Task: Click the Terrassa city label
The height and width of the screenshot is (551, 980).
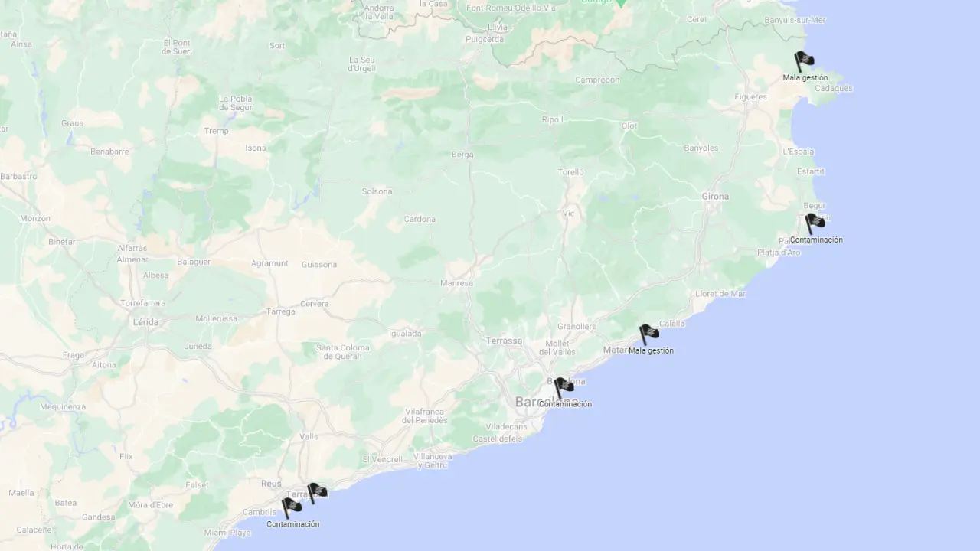Action: (x=504, y=341)
